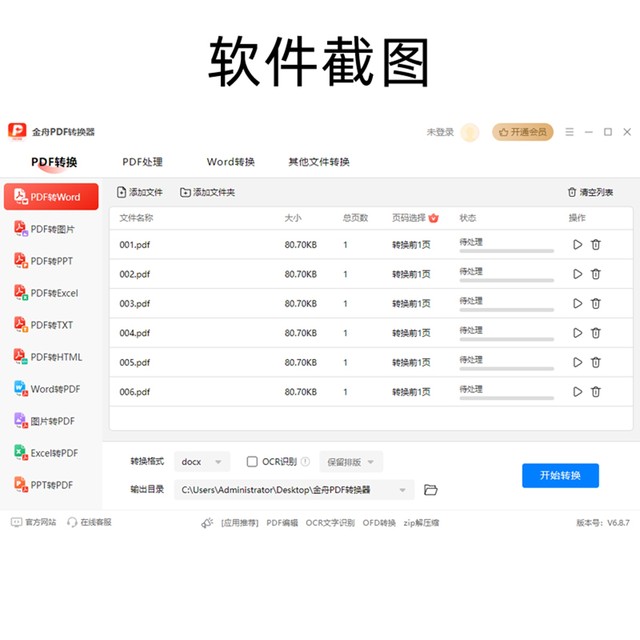This screenshot has height=640, width=640.
Task: Contact 在线客服 support
Action: coord(89,522)
